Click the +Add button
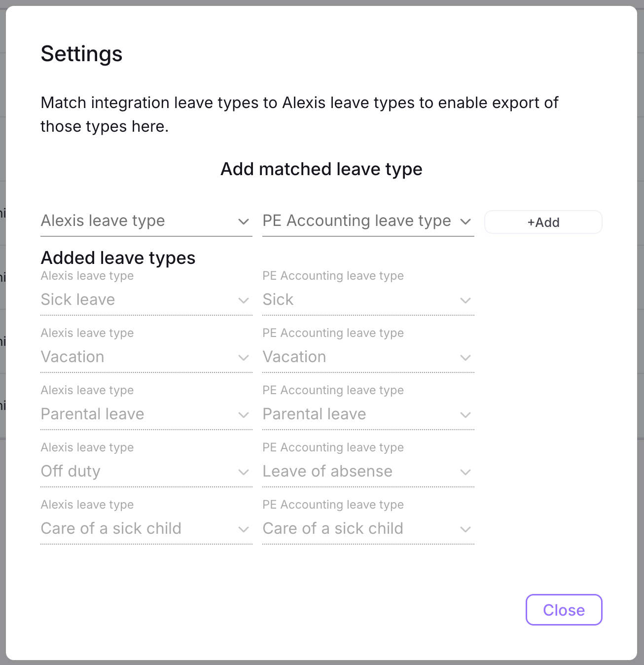 [x=543, y=222]
